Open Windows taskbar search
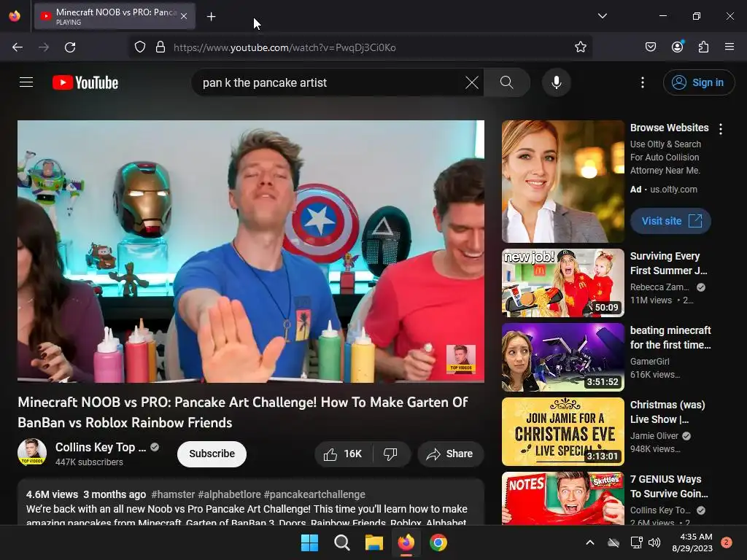This screenshot has height=560, width=747. pyautogui.click(x=341, y=542)
